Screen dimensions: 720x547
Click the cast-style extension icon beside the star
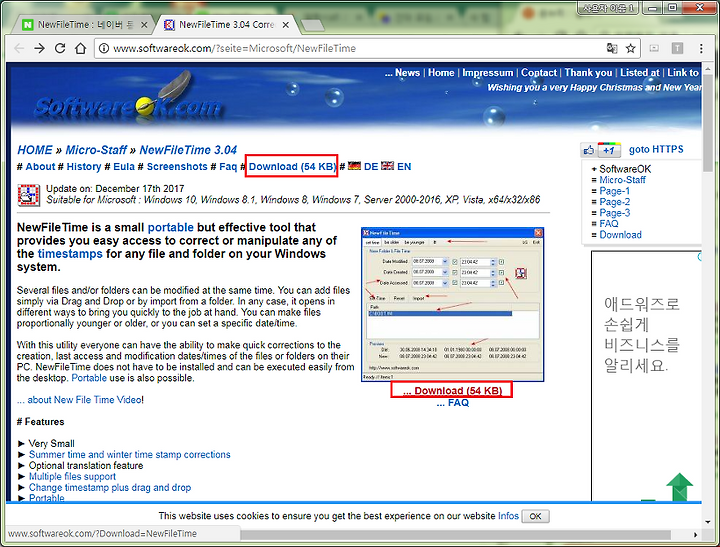[x=654, y=48]
